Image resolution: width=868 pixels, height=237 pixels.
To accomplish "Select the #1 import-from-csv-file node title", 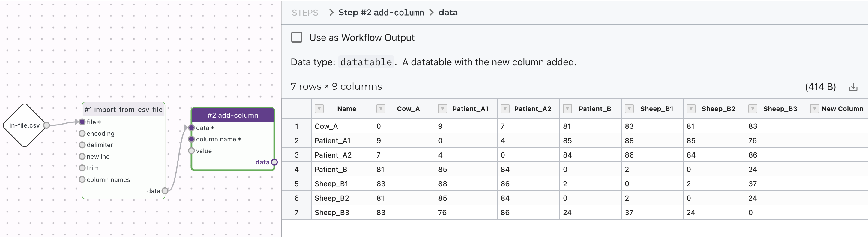I will coord(123,109).
